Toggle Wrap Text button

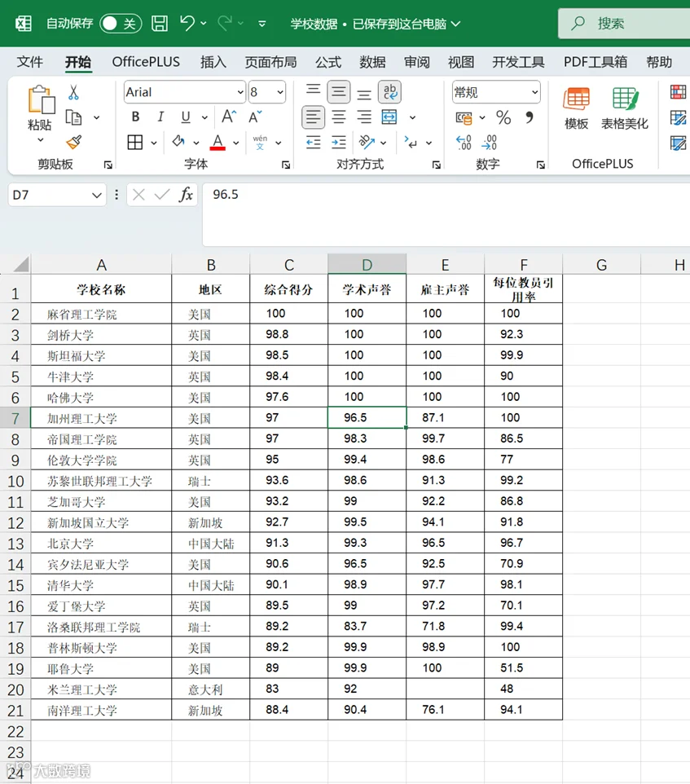tap(389, 92)
